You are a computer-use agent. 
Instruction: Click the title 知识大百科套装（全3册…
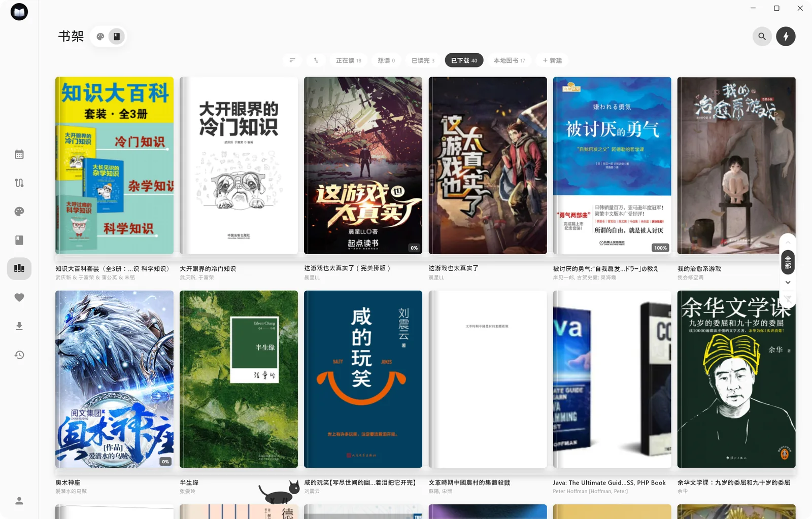pos(113,268)
